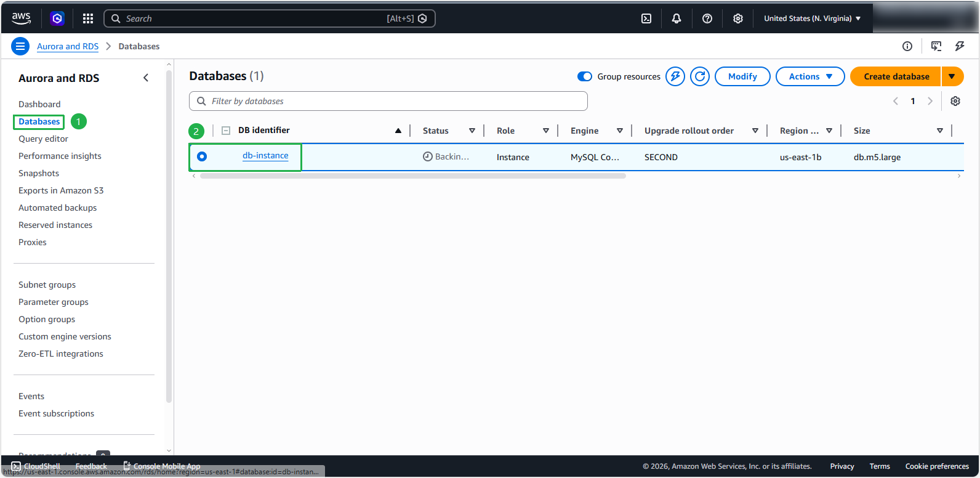Sort by DB identifier ascending arrow

[398, 131]
